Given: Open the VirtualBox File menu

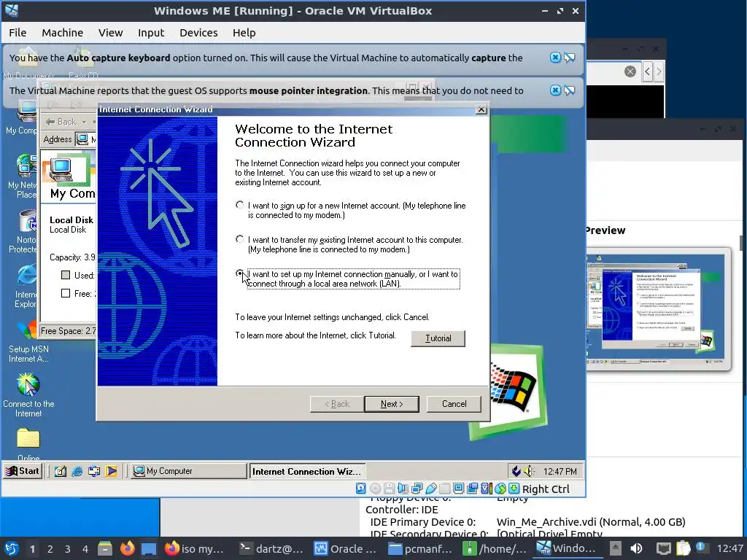Looking at the screenshot, I should (x=18, y=33).
